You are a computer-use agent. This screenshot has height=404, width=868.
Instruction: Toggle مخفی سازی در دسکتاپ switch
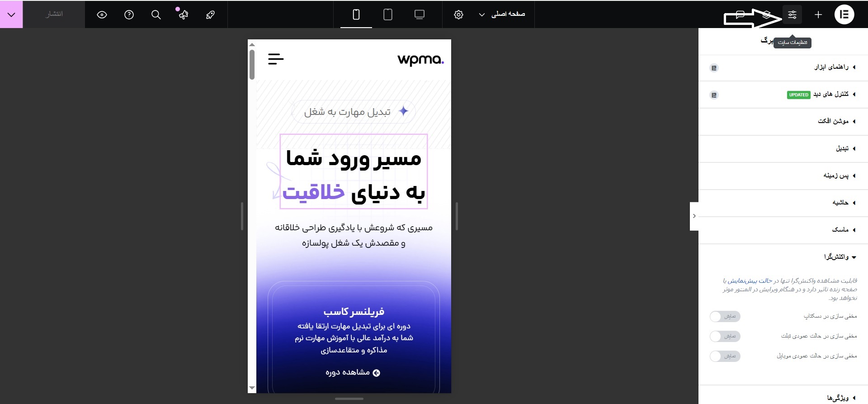(x=725, y=316)
